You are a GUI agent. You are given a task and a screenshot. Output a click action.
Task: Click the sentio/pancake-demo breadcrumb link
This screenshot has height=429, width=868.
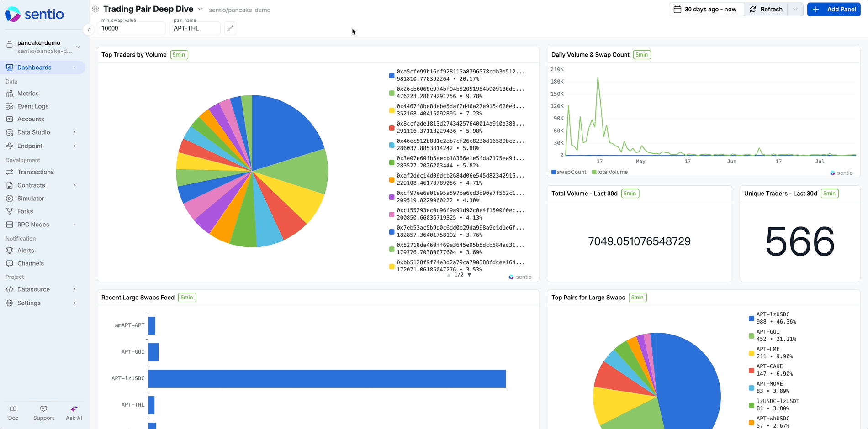click(x=240, y=10)
